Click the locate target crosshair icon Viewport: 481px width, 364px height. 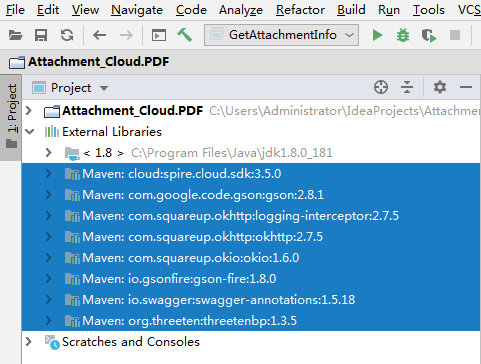pos(381,87)
